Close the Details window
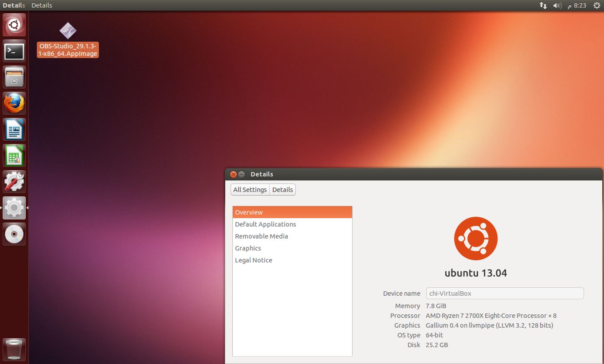This screenshot has width=604, height=364. coord(234,174)
